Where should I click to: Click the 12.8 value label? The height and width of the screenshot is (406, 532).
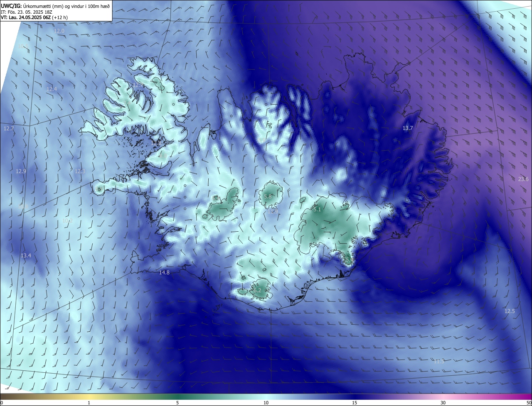click(156, 143)
